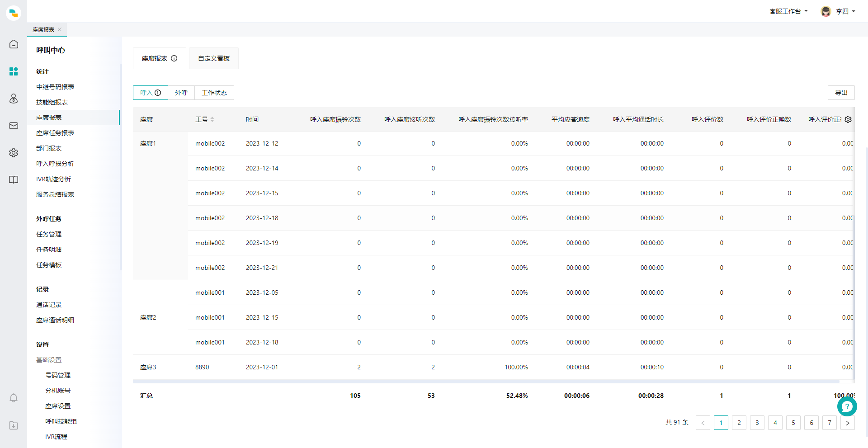Click the 52.48% summary value
The height and width of the screenshot is (448, 868).
point(517,396)
